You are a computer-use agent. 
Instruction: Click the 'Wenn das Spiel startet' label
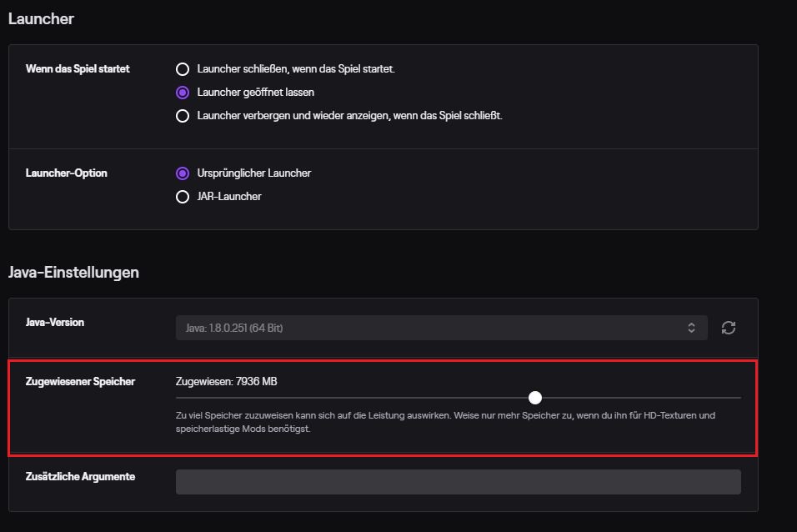[x=78, y=68]
